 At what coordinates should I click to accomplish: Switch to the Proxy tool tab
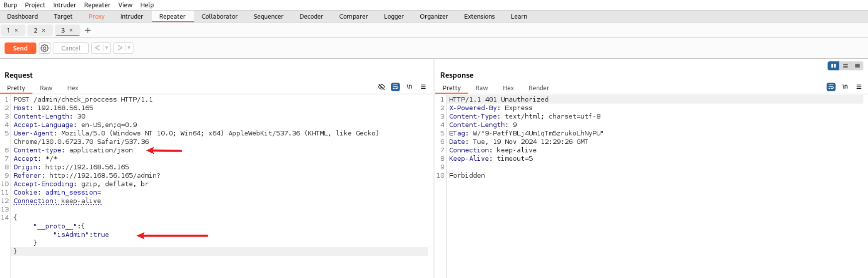click(x=96, y=17)
